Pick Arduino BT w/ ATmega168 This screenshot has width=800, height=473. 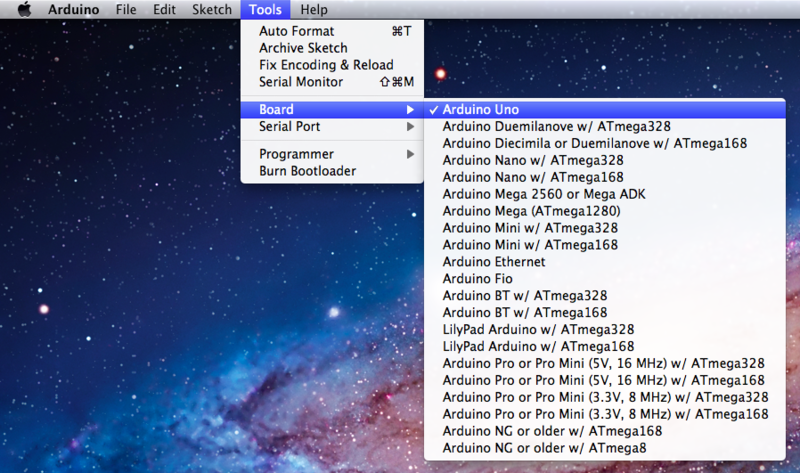[x=605, y=312]
